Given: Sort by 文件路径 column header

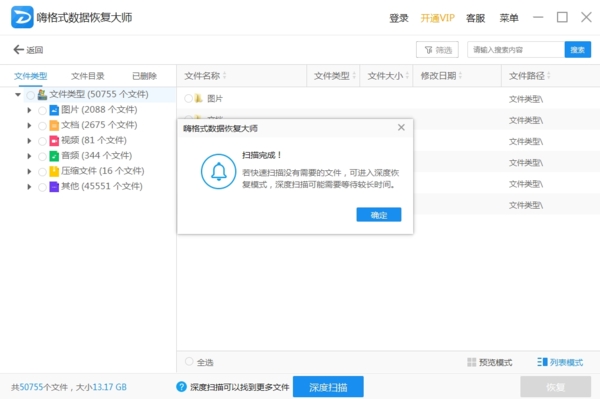Looking at the screenshot, I should pos(551,76).
